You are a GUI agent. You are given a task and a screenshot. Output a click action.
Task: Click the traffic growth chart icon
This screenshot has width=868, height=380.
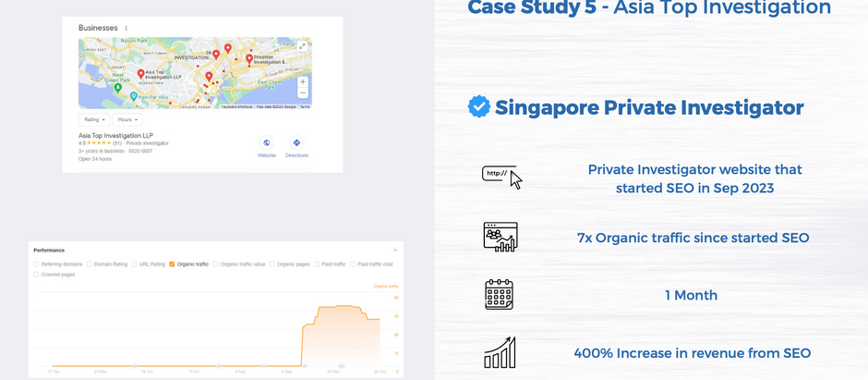500,237
